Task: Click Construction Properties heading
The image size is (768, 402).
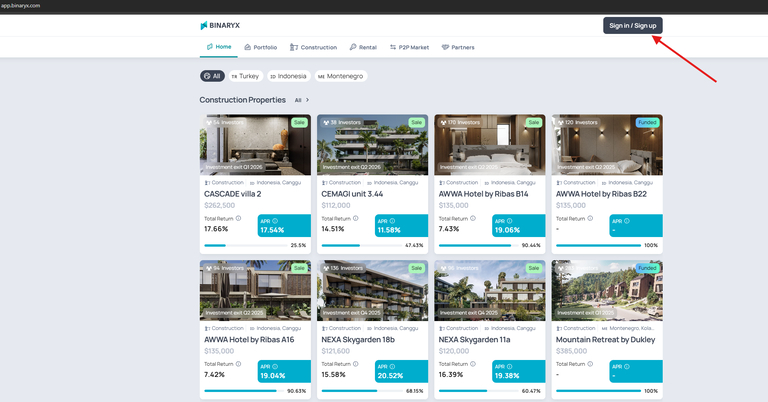Action: 242,100
